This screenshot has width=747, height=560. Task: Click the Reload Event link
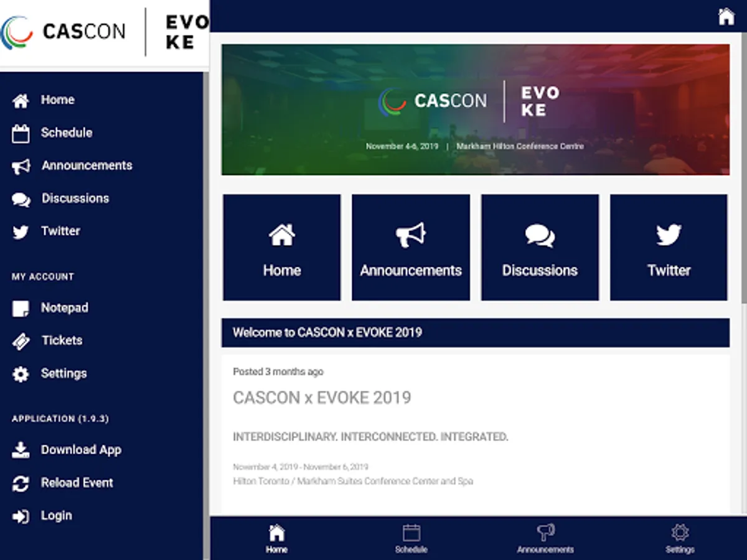tap(77, 483)
